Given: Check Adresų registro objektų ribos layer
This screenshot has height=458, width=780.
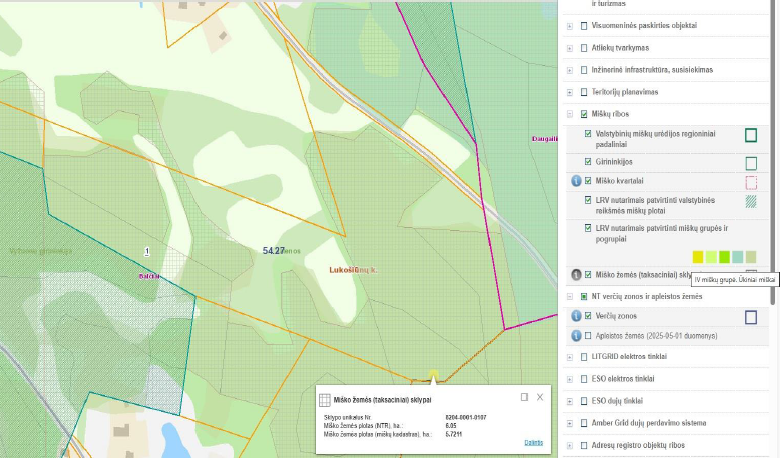Looking at the screenshot, I should tap(584, 445).
